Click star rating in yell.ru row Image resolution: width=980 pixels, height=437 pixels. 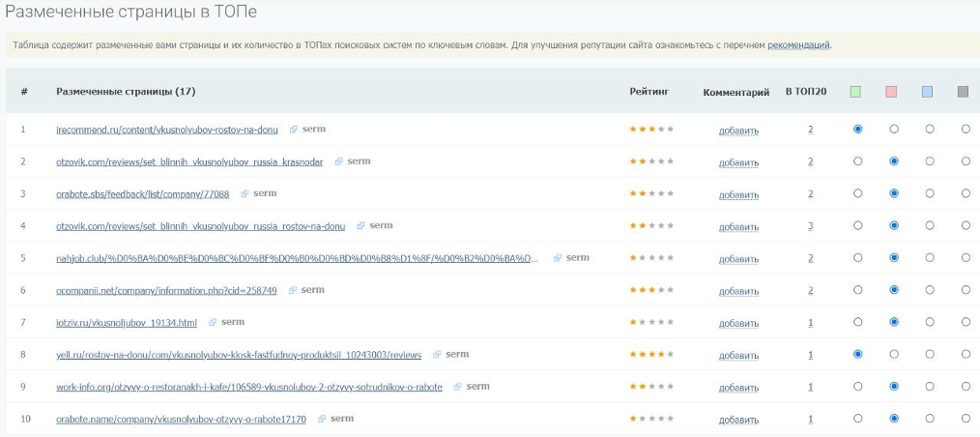[651, 355]
